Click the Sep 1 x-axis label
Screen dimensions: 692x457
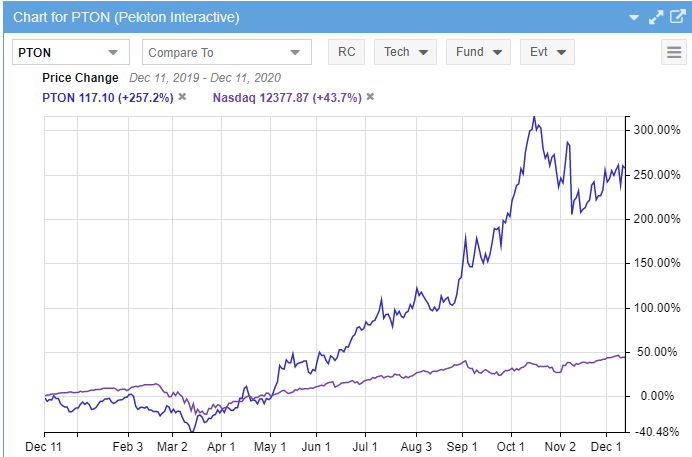click(462, 447)
